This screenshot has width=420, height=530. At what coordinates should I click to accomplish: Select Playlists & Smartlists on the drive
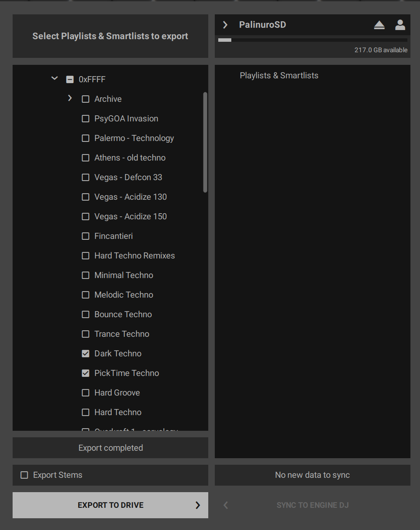coord(279,75)
